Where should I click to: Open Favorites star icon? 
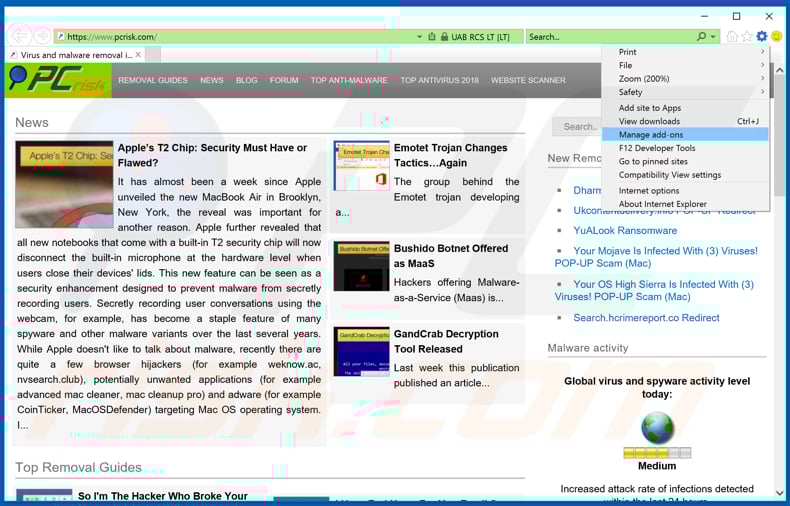click(x=747, y=36)
